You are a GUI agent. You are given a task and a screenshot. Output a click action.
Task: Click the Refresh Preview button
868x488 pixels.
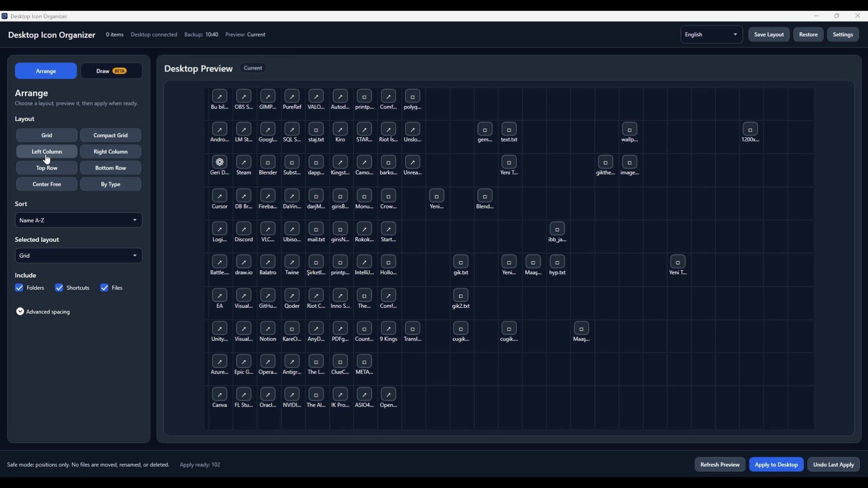pos(720,465)
